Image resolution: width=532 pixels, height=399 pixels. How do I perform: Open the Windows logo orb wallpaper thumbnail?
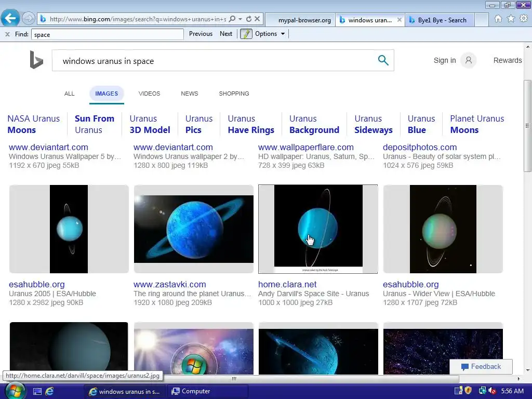pyautogui.click(x=193, y=349)
